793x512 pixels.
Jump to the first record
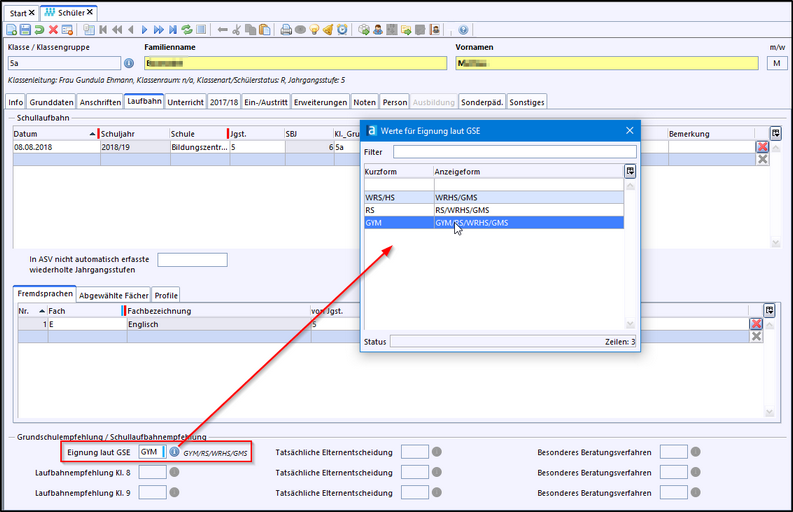click(103, 30)
